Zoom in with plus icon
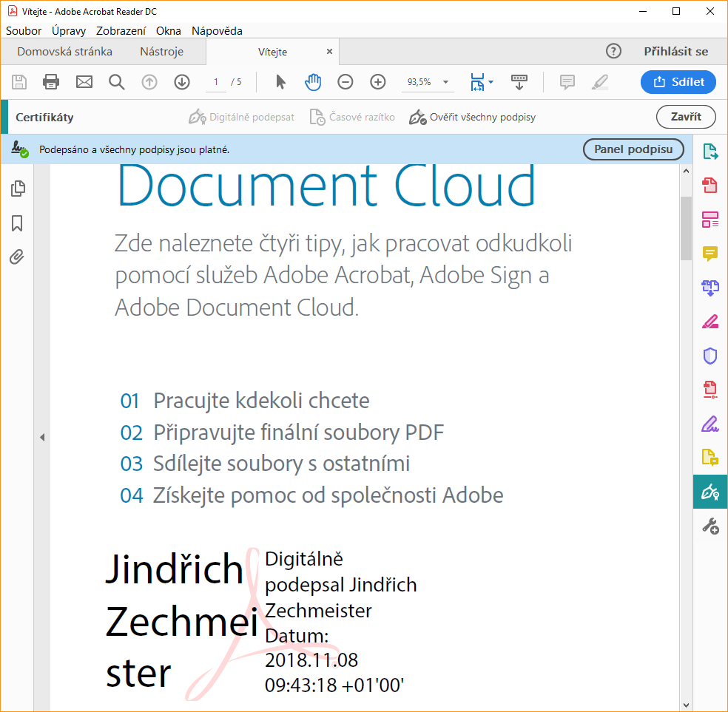The height and width of the screenshot is (712, 728). [378, 82]
